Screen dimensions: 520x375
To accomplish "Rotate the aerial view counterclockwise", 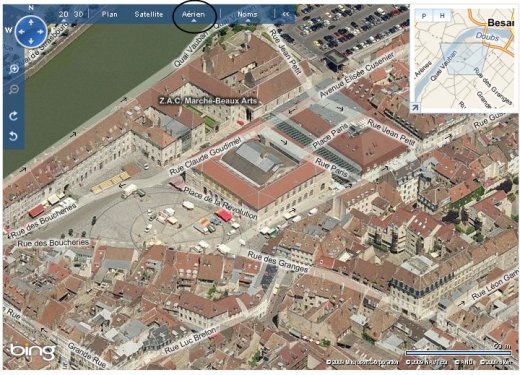I will click(x=13, y=136).
